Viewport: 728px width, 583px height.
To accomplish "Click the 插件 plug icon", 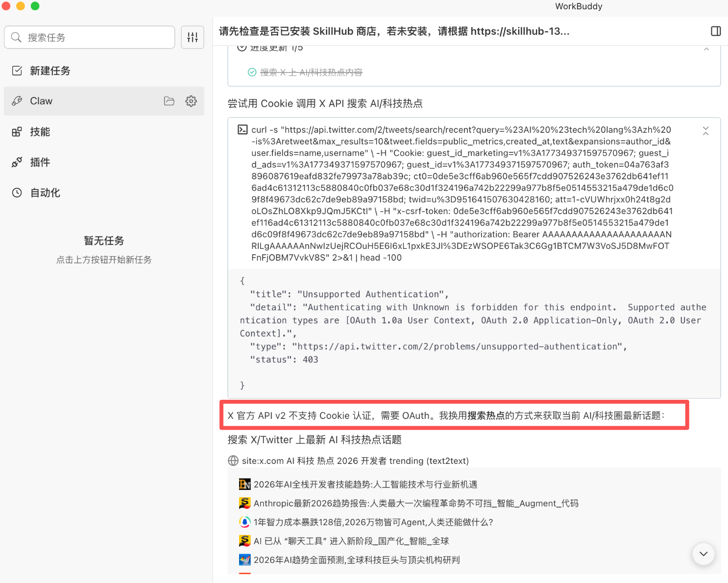I will [x=17, y=162].
